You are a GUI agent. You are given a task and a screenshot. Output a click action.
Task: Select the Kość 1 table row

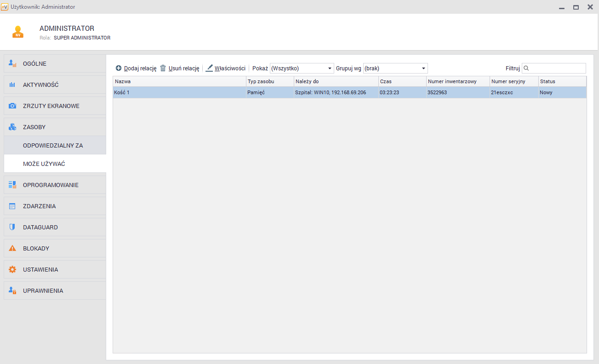click(x=179, y=92)
